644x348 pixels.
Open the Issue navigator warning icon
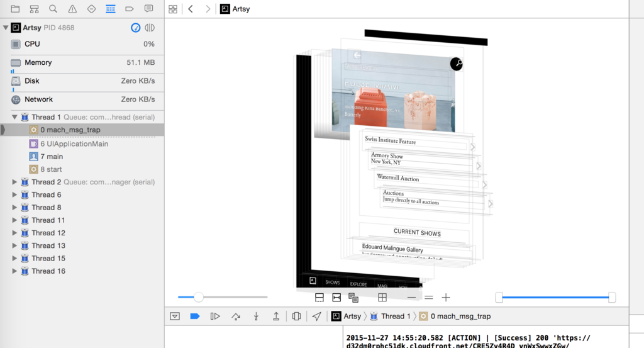click(x=72, y=9)
